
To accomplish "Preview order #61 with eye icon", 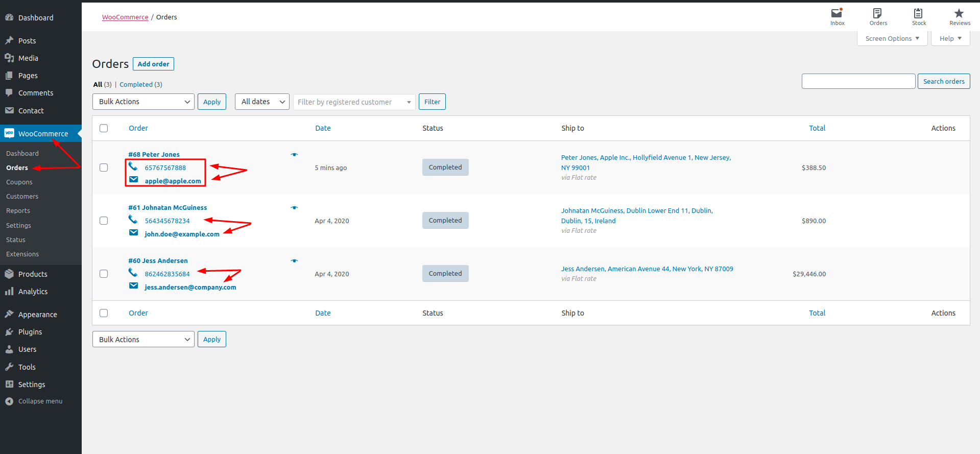I will 294,208.
